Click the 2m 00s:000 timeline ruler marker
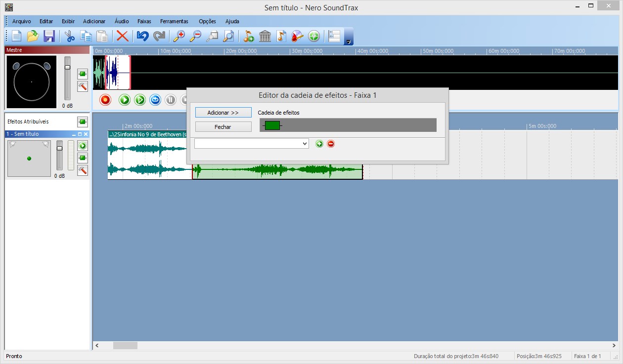 tap(138, 126)
